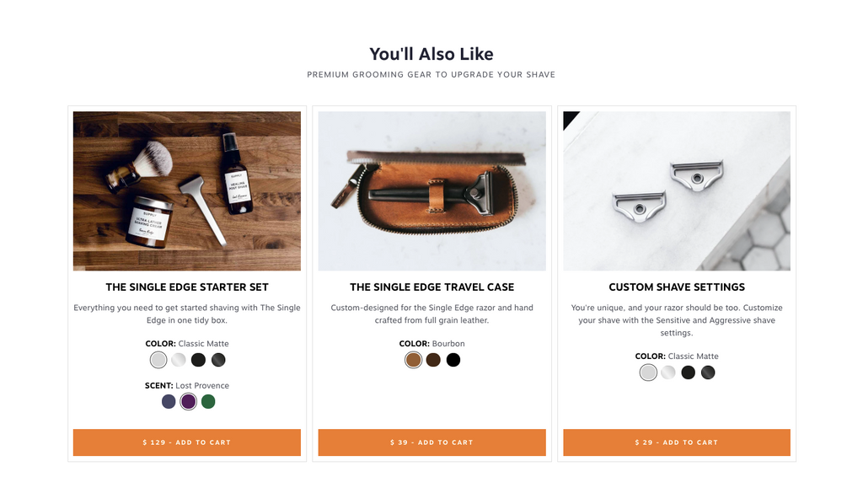Add the $129 Starter Set to cart
863x504 pixels.
[x=187, y=442]
